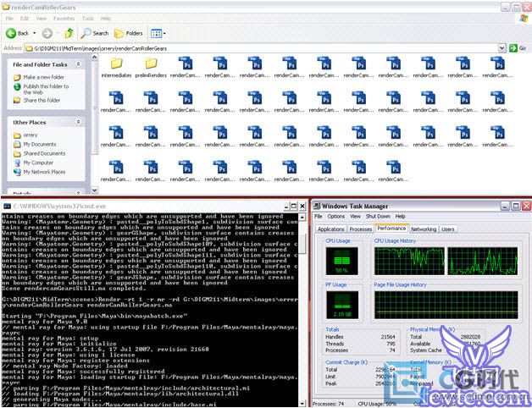532x408 pixels.
Task: Click Publish this folder to the Web
Action: [x=46, y=89]
